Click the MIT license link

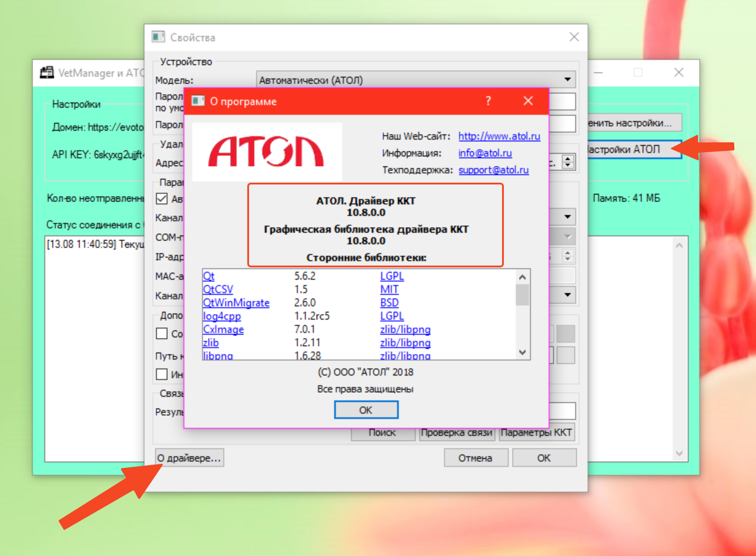click(390, 290)
